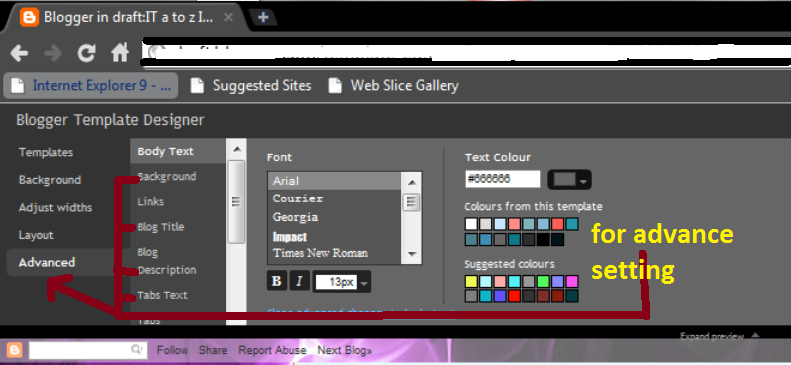Open the Text Colour picker dropdown
This screenshot has width=791, height=365.
(x=570, y=180)
